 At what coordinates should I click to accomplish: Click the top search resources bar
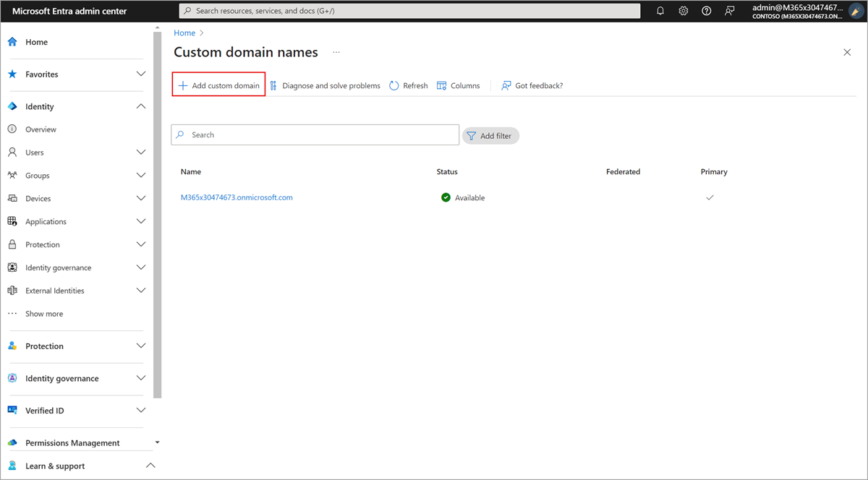coord(409,11)
